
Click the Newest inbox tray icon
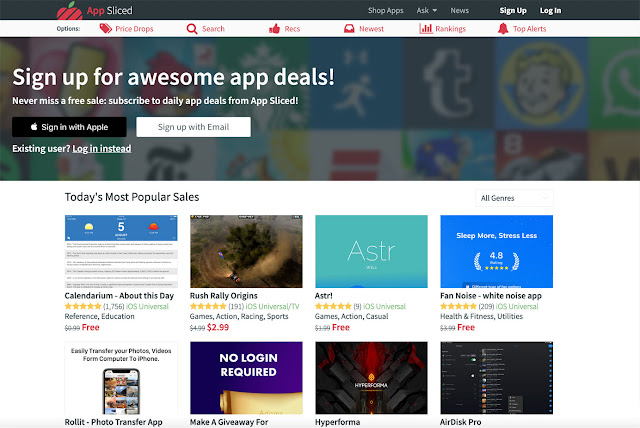click(x=349, y=29)
